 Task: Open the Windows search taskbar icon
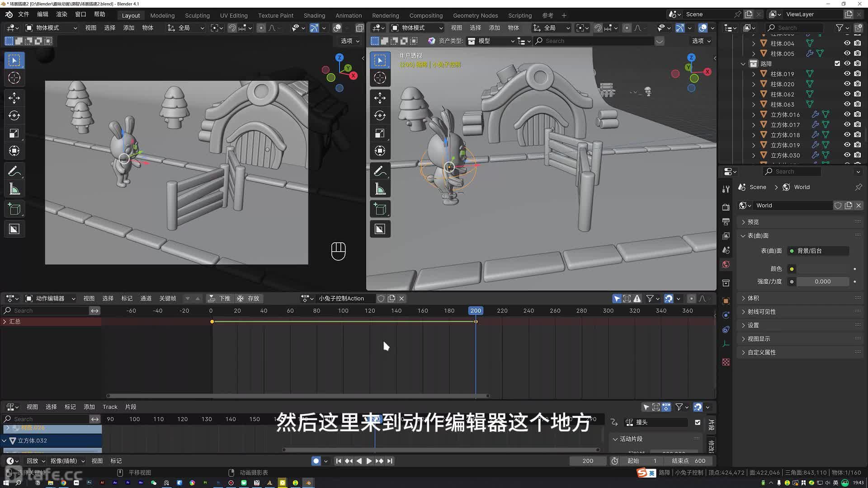coord(18,483)
